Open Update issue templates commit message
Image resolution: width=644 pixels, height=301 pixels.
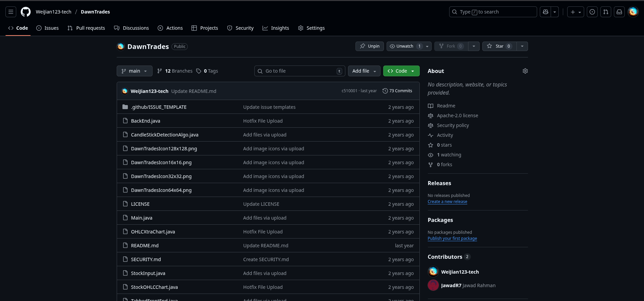point(269,107)
